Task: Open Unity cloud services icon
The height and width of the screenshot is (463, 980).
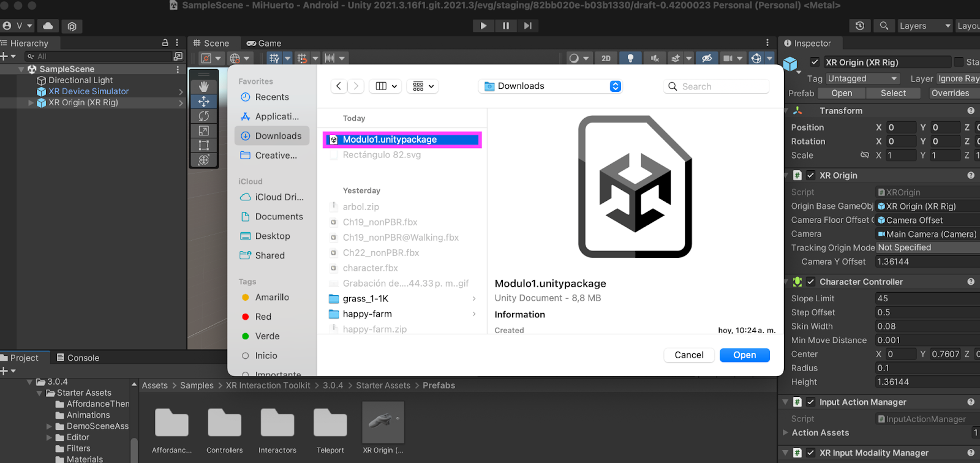Action: (x=48, y=26)
